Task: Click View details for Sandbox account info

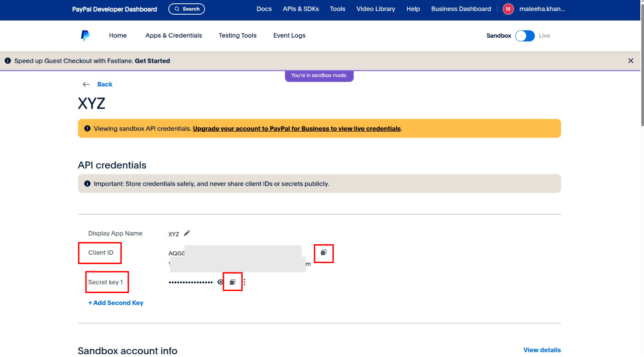Action: click(542, 350)
